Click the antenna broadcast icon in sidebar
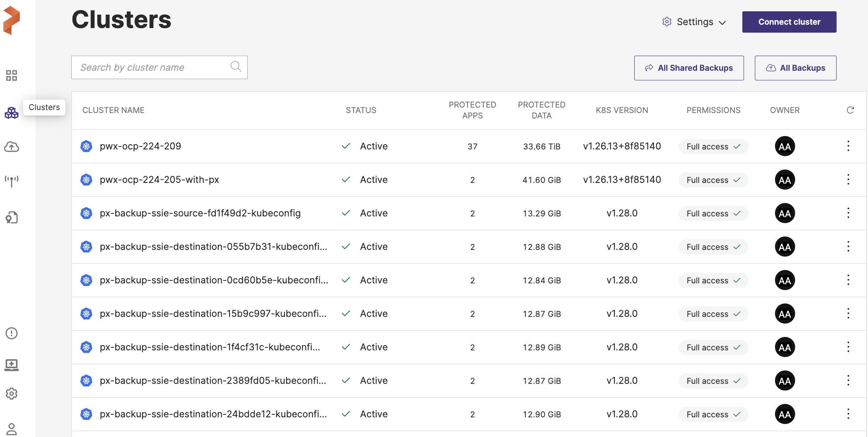The width and height of the screenshot is (868, 437). 11,181
